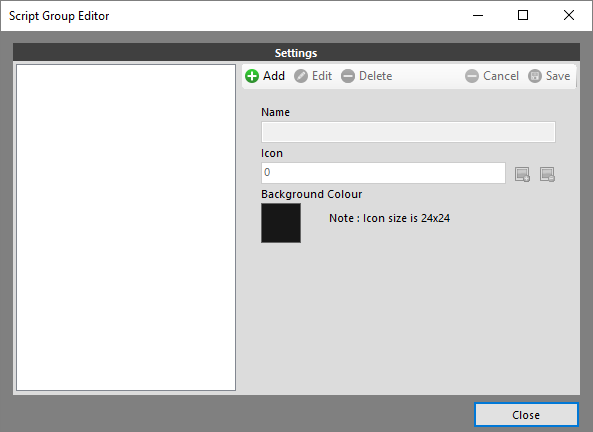Select the Edit text label in toolbar
Screen dimensions: 593x432
pyautogui.click(x=322, y=76)
